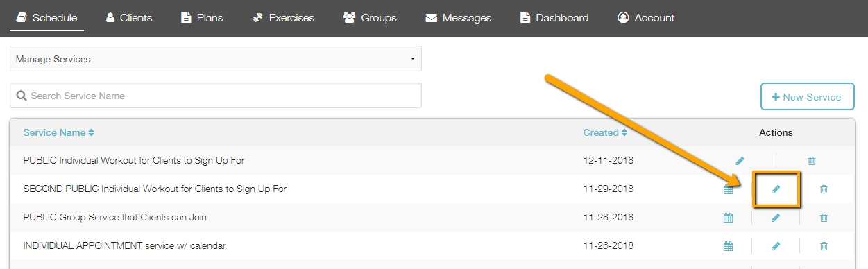Focus the Search Service Name field
This screenshot has width=868, height=269.
216,96
